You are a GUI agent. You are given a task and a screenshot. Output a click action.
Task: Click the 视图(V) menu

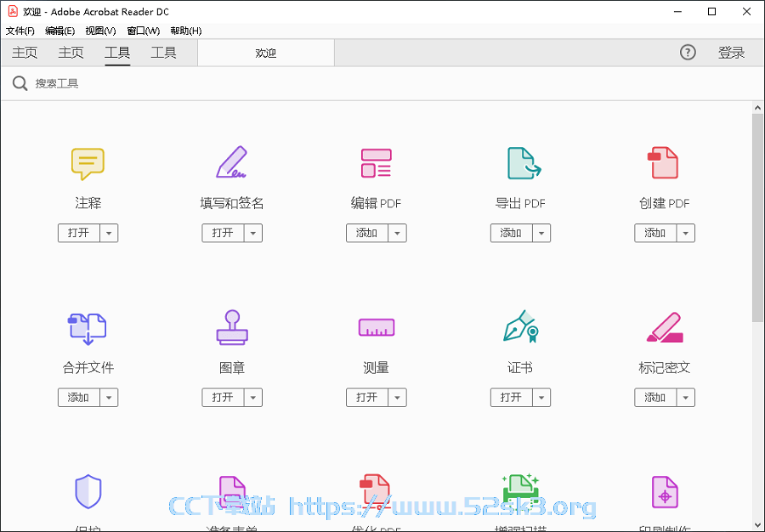pos(100,31)
